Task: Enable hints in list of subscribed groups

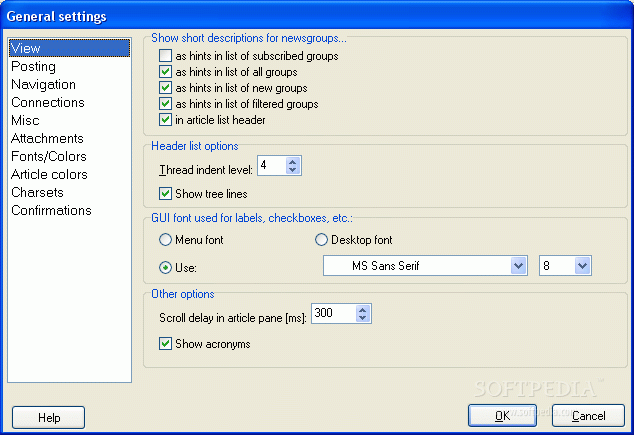Action: tap(165, 55)
